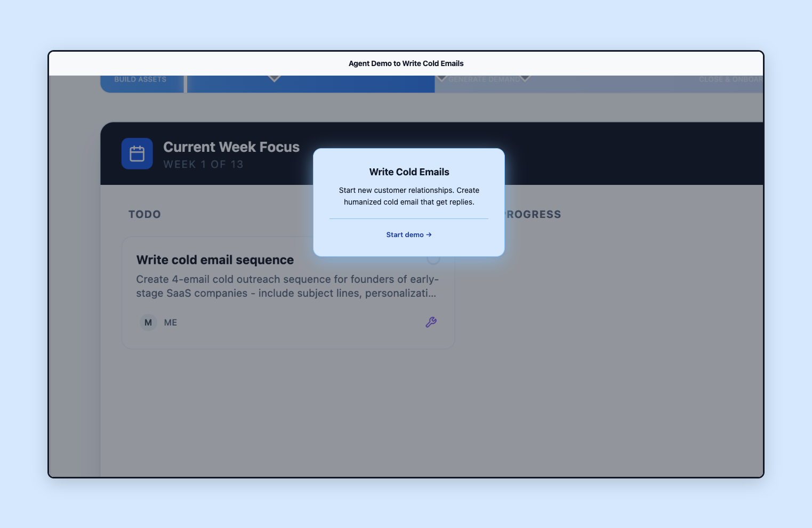Open the Write cold email sequence task card

[215, 260]
